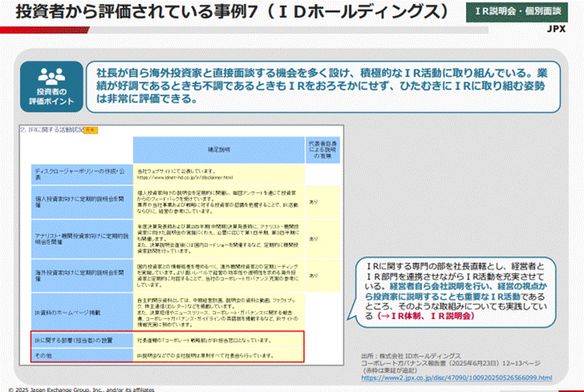Click the green IR説明会・個別面談 tag
Image resolution: width=584 pixels, height=392 pixels.
524,13
